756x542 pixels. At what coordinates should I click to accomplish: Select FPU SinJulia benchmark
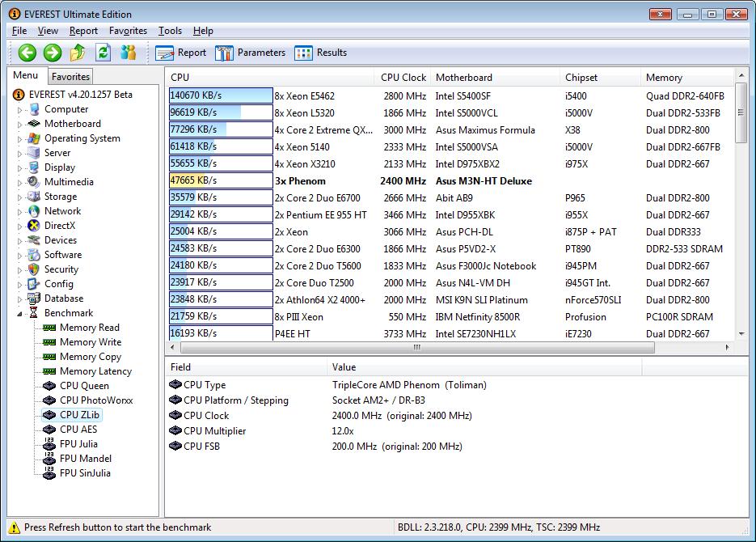coord(85,473)
